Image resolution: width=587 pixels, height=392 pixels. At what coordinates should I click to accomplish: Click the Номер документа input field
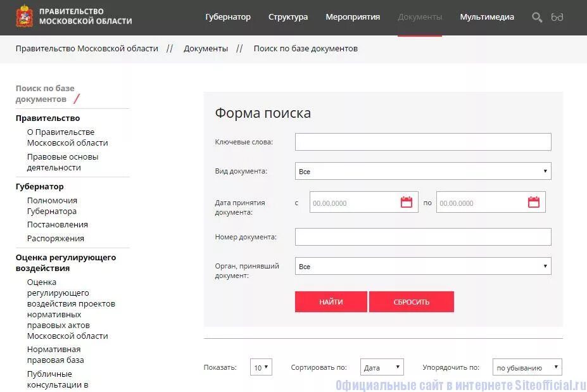point(422,236)
